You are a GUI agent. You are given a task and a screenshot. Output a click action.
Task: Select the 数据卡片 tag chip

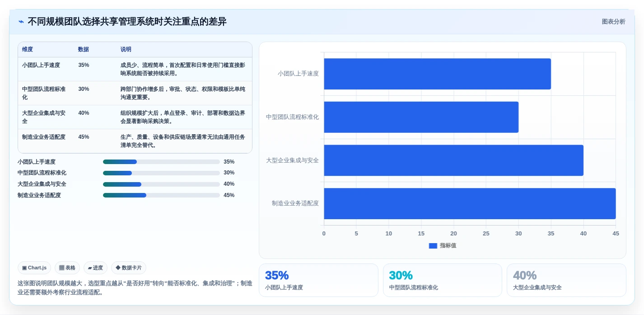[129, 268]
